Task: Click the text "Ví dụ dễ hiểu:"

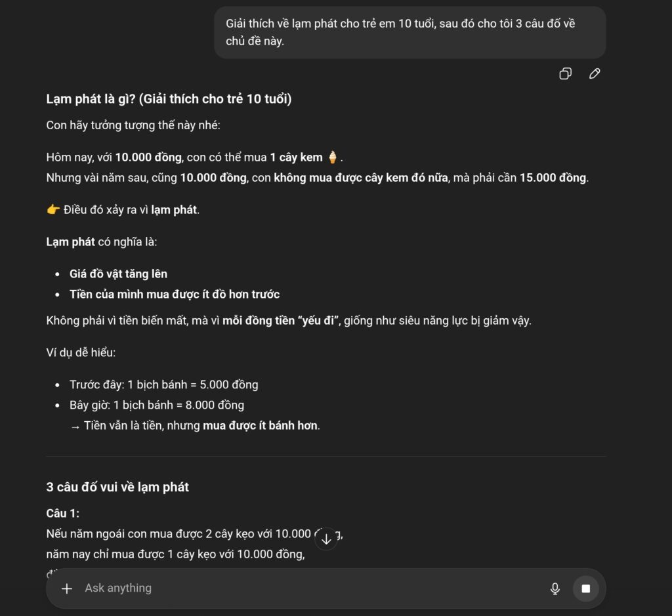Action: click(81, 352)
